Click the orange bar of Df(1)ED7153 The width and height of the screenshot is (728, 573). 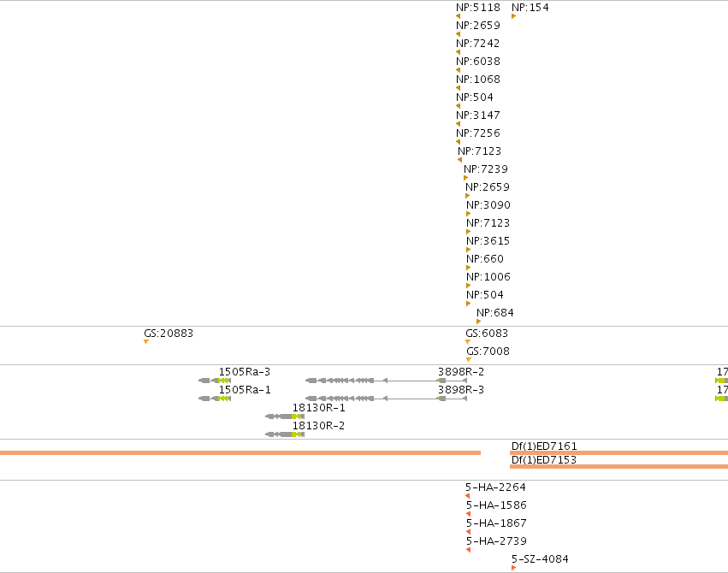coord(619,466)
